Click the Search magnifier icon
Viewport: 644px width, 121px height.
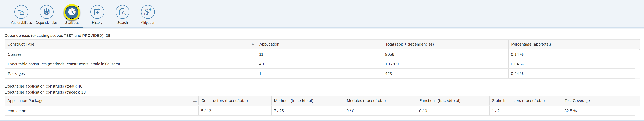point(123,12)
